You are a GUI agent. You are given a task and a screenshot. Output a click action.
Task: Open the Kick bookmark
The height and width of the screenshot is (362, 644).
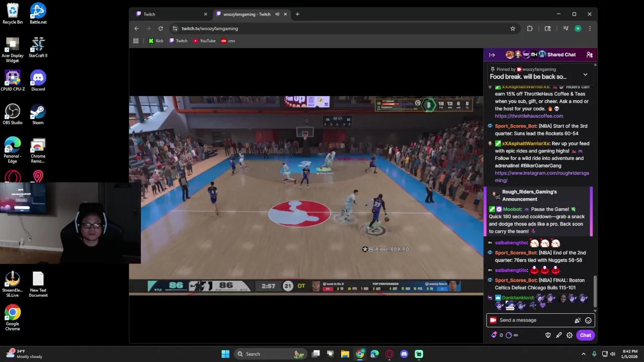point(156,41)
